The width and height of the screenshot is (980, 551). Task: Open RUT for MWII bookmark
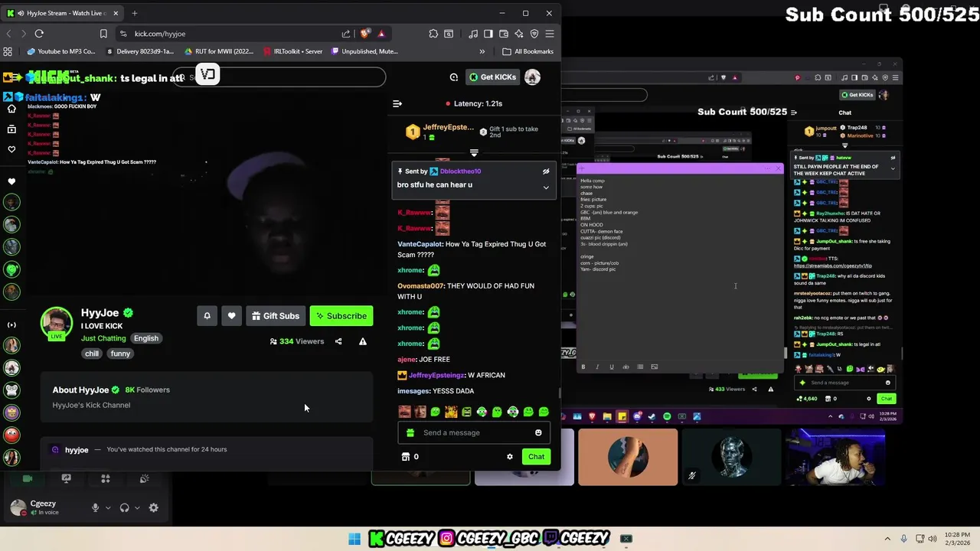click(218, 51)
